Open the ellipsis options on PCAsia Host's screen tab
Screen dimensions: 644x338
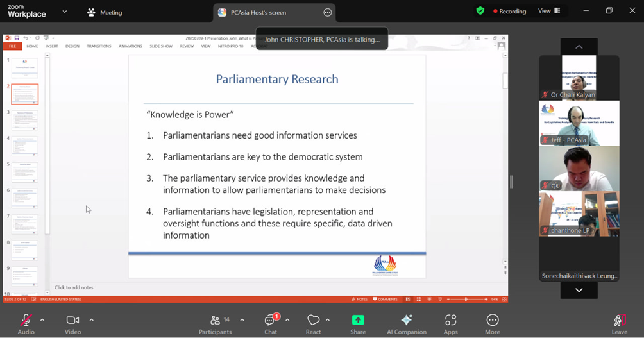point(327,13)
